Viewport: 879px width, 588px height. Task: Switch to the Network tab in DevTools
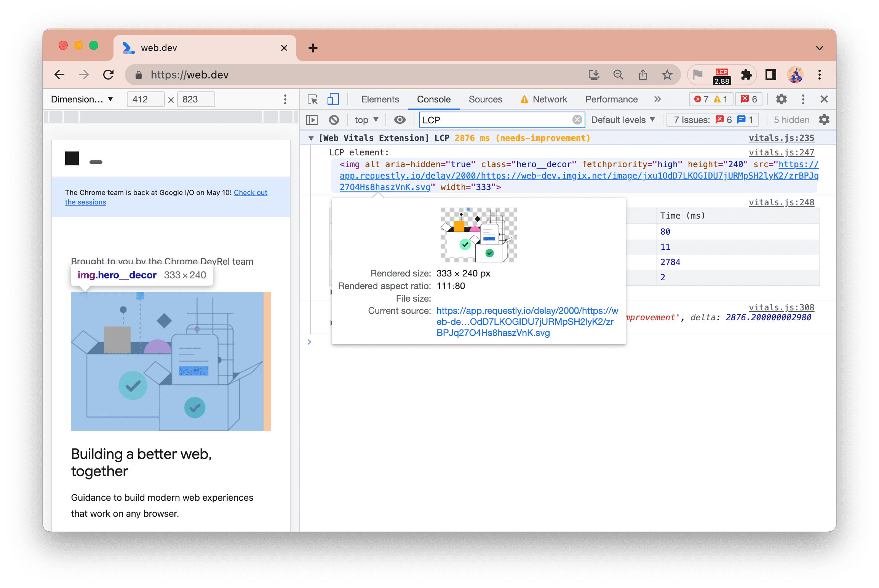550,98
